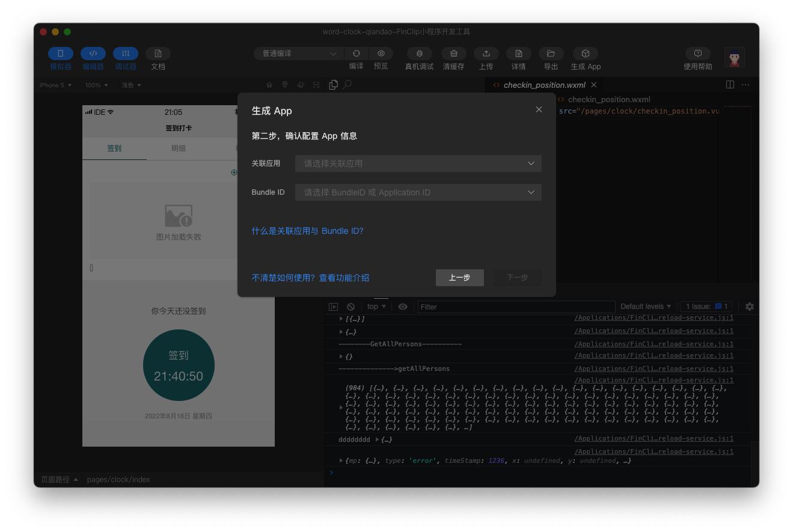Click the 上传 upload icon
The image size is (793, 532).
tap(486, 54)
